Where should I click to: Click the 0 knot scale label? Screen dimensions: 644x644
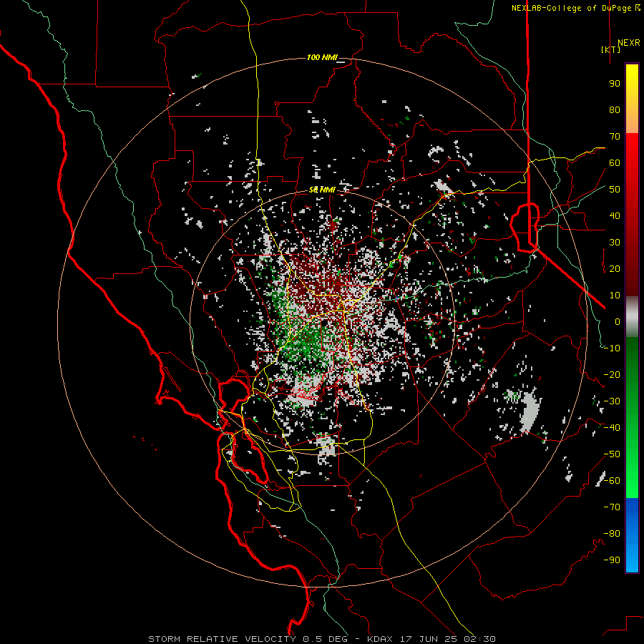click(x=618, y=321)
